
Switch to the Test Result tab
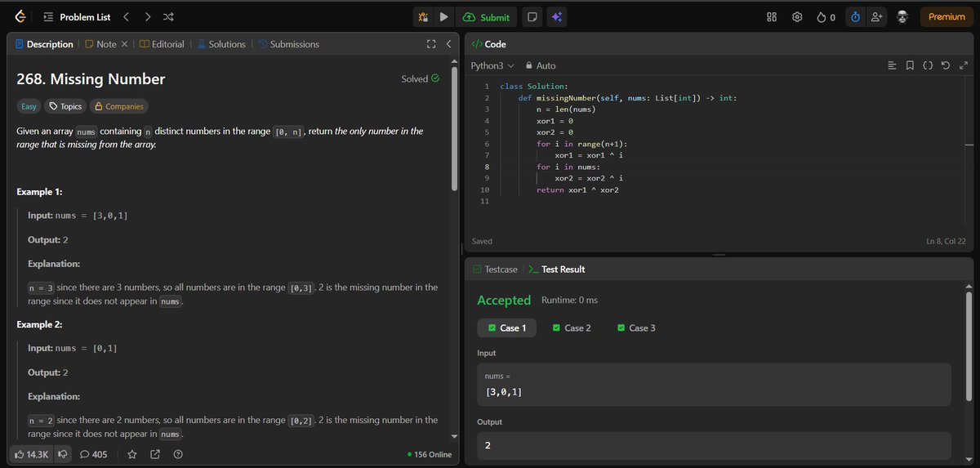(x=557, y=269)
